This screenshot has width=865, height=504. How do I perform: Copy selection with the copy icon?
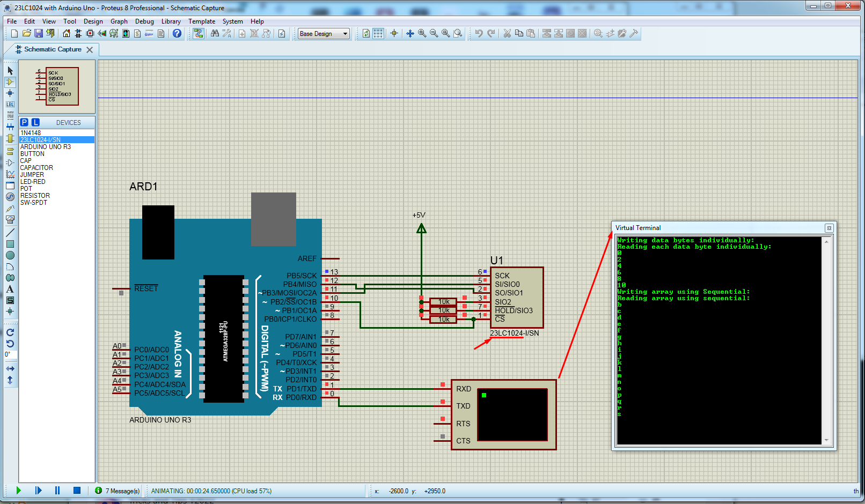coord(519,33)
